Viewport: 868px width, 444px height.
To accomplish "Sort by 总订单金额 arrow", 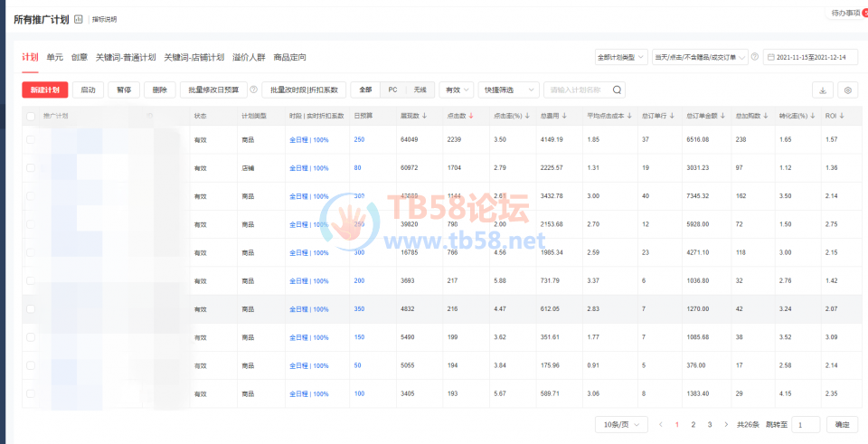I will (x=722, y=116).
